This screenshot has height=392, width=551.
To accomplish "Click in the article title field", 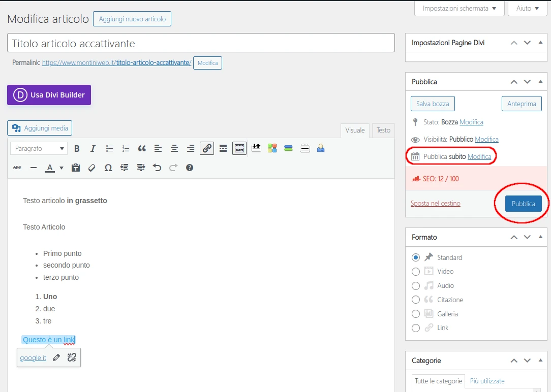I will click(201, 43).
